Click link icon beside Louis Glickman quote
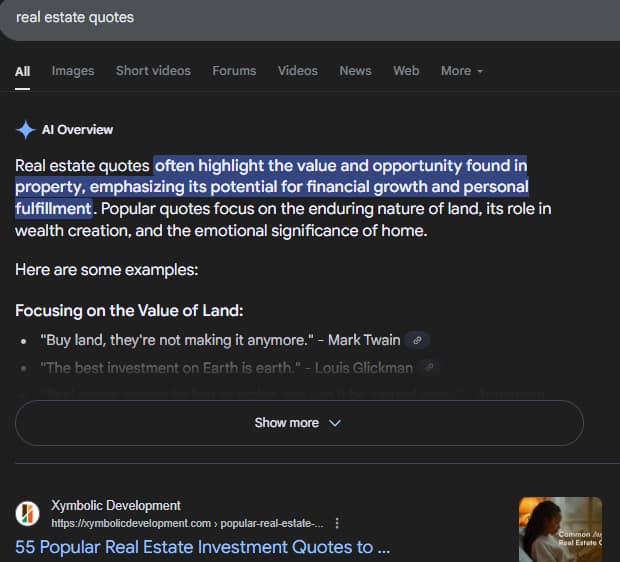The height and width of the screenshot is (562, 620). click(x=430, y=368)
